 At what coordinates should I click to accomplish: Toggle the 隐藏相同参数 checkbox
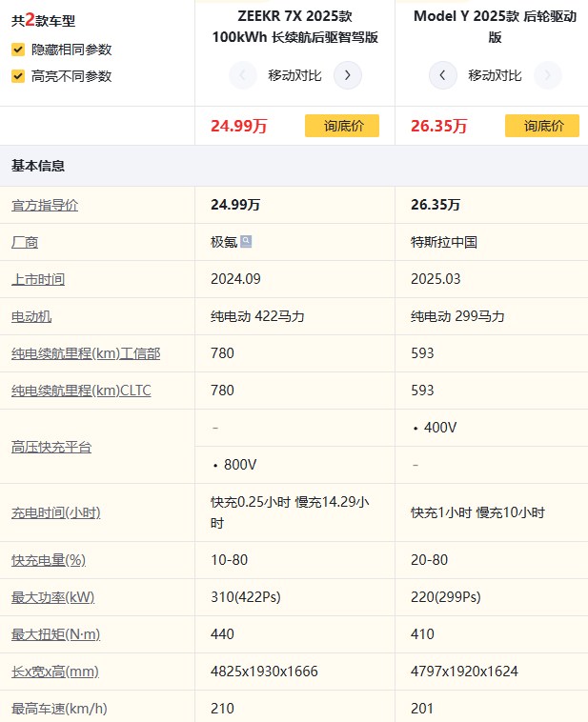18,50
